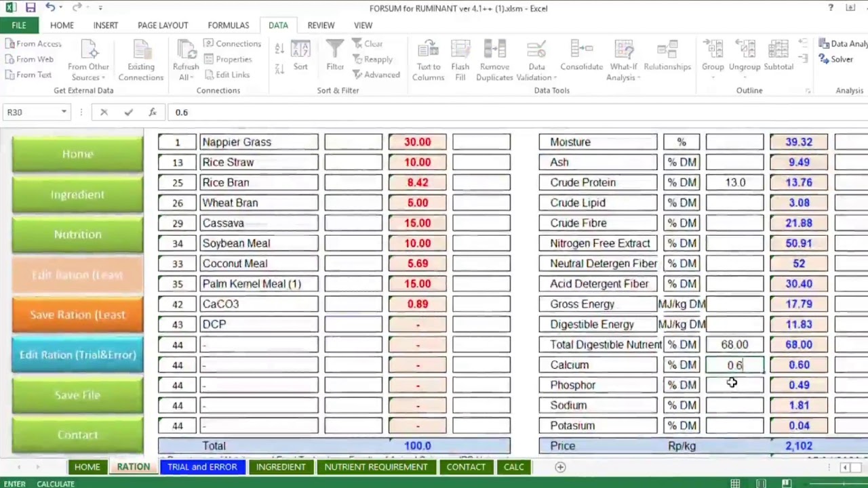Switch to FORMULAS ribbon tab
Screen dimensions: 868x488
click(229, 25)
